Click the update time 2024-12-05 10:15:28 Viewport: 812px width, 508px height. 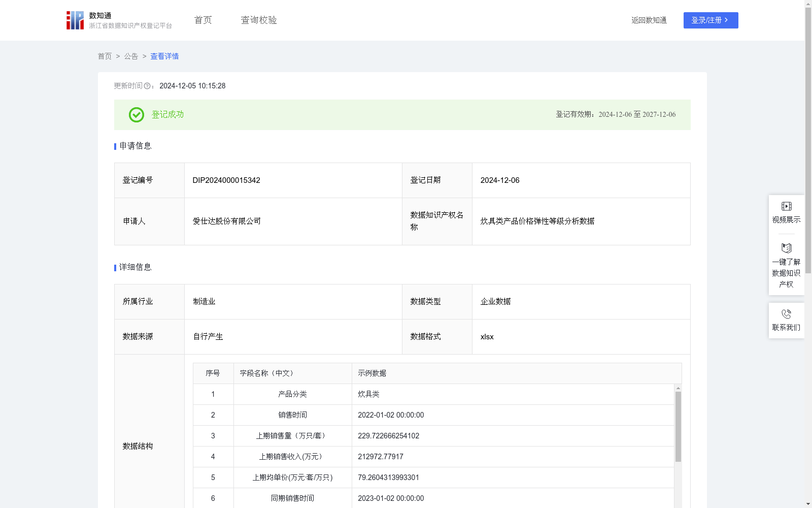click(192, 86)
